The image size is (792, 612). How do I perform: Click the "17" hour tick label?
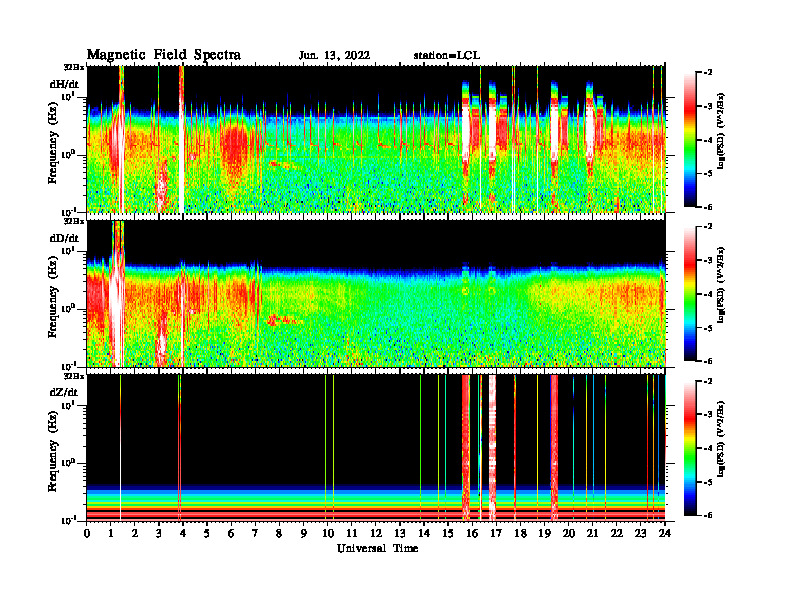click(x=496, y=533)
